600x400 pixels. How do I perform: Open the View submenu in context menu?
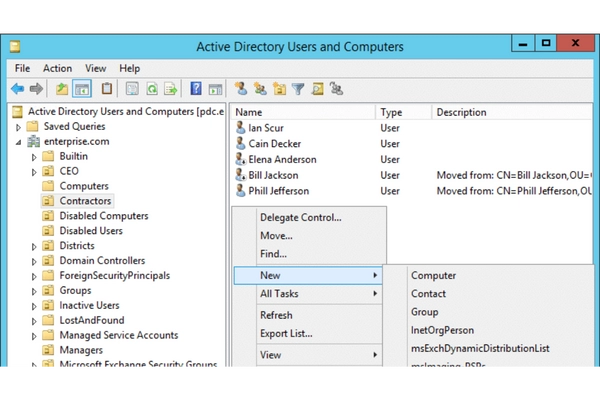pyautogui.click(x=308, y=355)
